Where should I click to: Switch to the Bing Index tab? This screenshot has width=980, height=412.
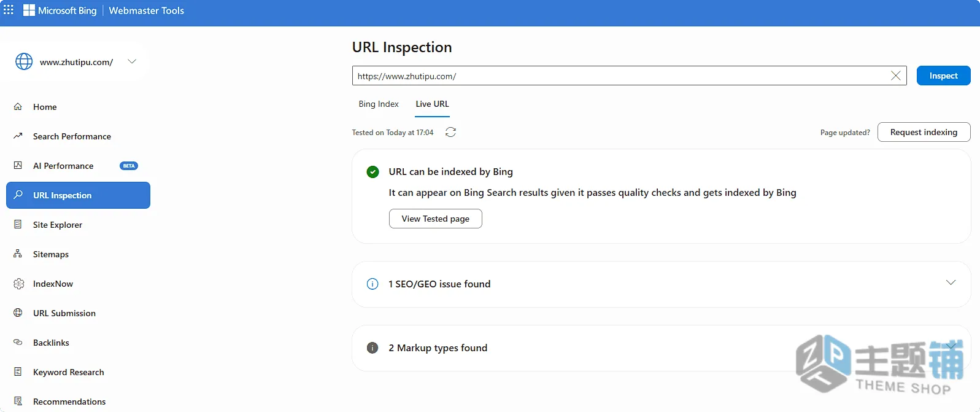click(x=379, y=104)
